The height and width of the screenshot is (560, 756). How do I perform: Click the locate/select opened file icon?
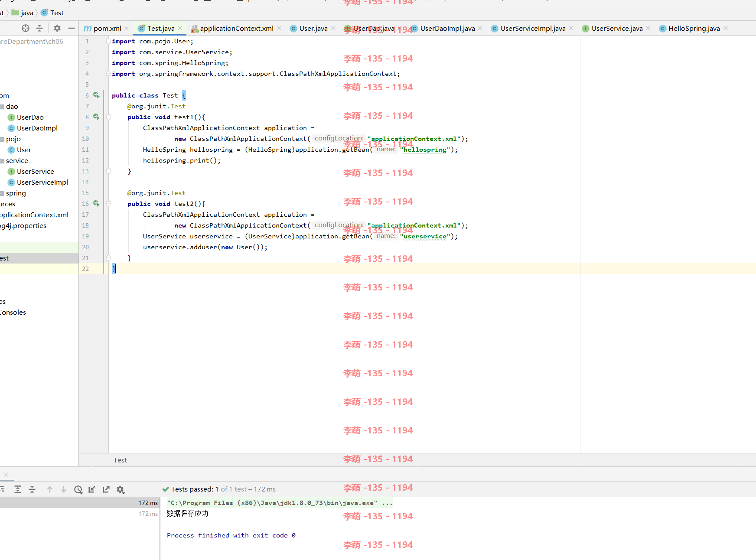[x=26, y=28]
